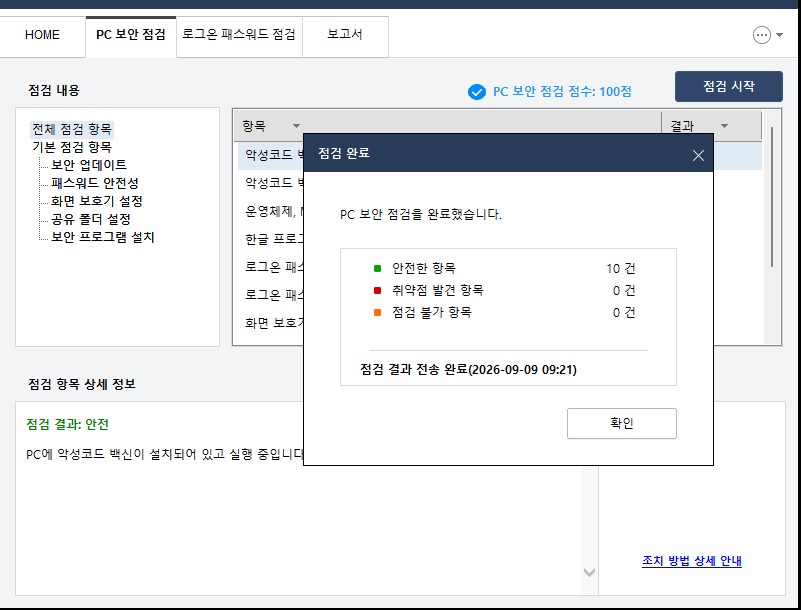Click the 10 건 safe items count
The height and width of the screenshot is (610, 801).
pos(621,268)
